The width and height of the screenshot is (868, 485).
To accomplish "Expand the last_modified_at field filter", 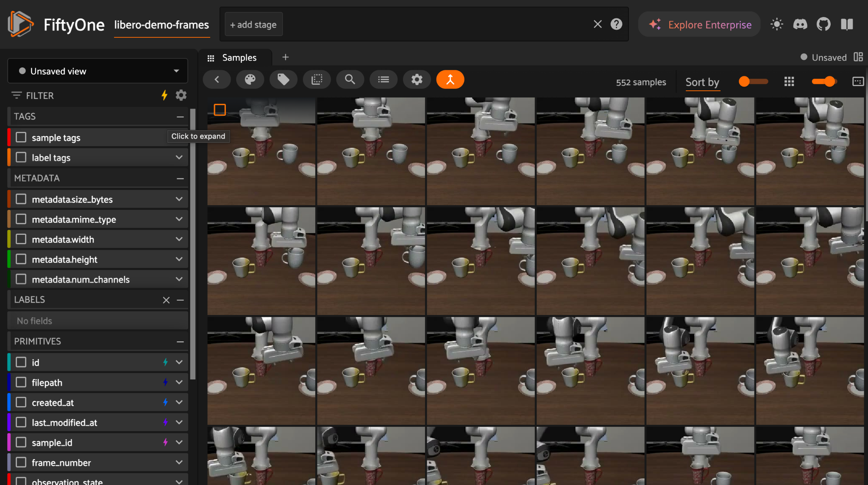I will click(179, 422).
